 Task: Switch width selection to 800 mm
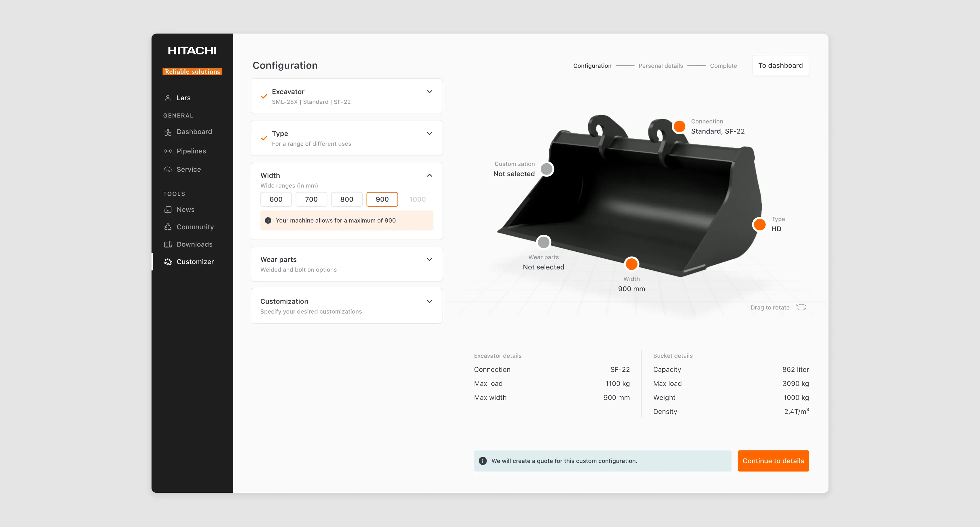[x=347, y=199]
